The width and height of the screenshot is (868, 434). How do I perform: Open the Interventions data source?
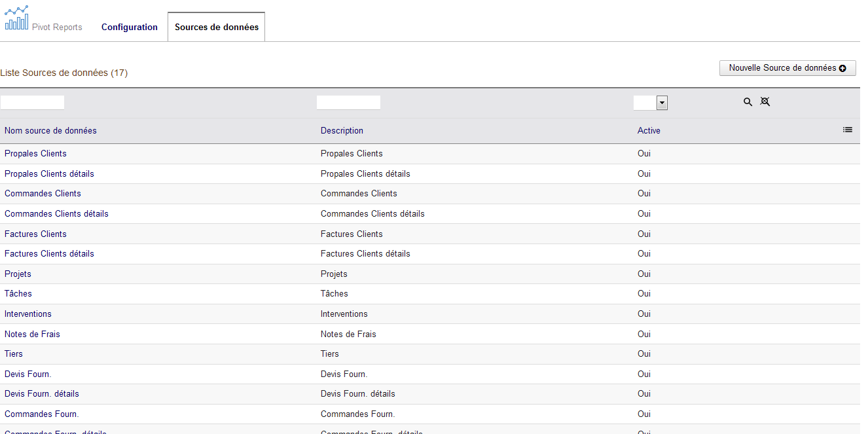(28, 314)
